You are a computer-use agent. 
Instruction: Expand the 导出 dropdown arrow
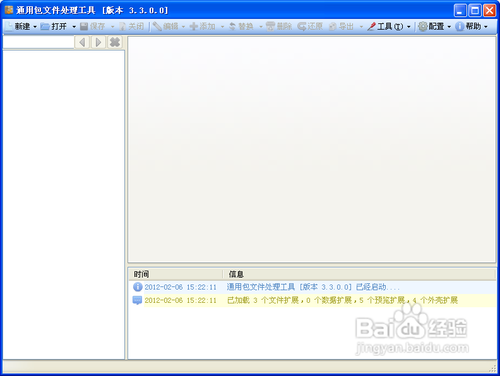(x=361, y=26)
